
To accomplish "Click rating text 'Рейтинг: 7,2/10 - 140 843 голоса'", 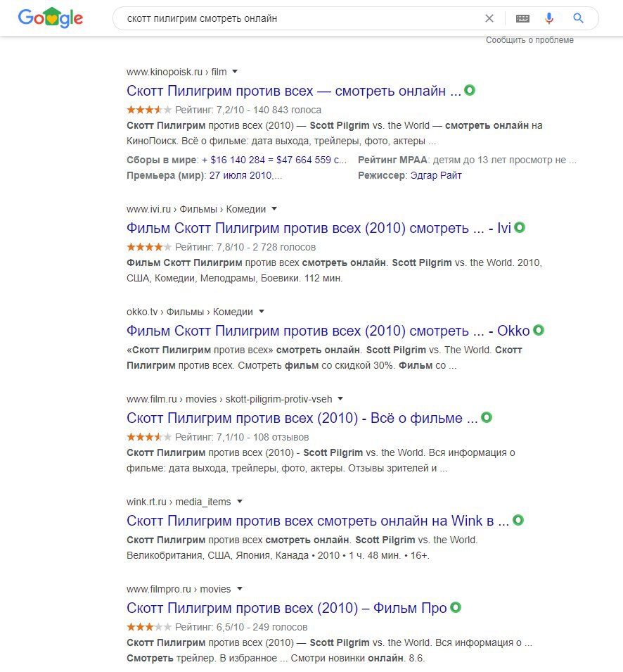I will coord(248,110).
